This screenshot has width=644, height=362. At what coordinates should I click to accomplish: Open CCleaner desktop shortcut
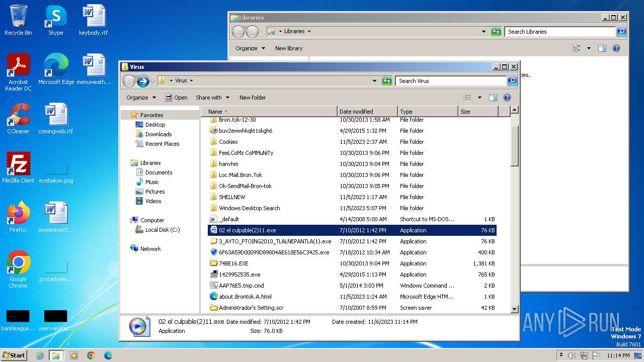pos(18,119)
